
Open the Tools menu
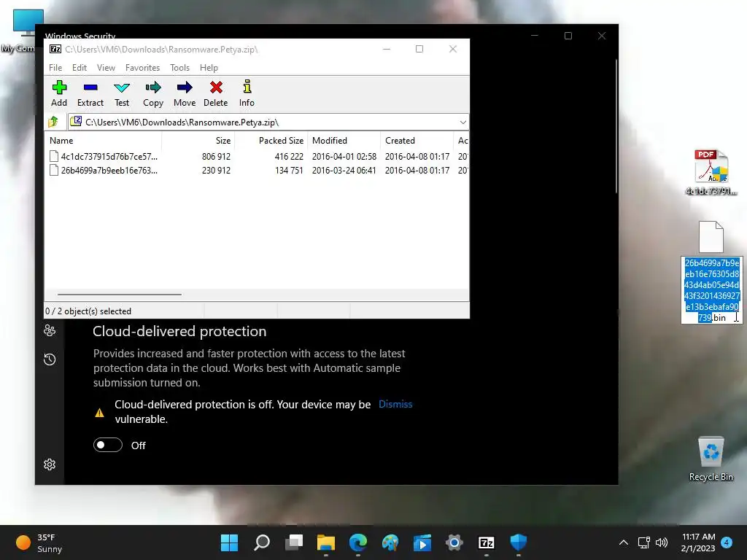coord(179,68)
